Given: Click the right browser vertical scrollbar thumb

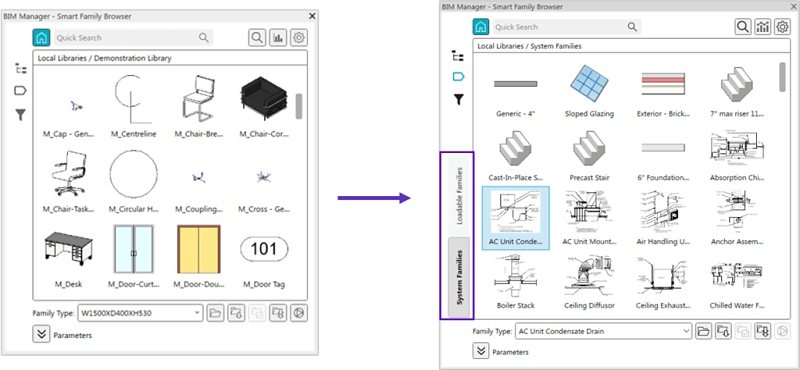Looking at the screenshot, I should pos(782,77).
